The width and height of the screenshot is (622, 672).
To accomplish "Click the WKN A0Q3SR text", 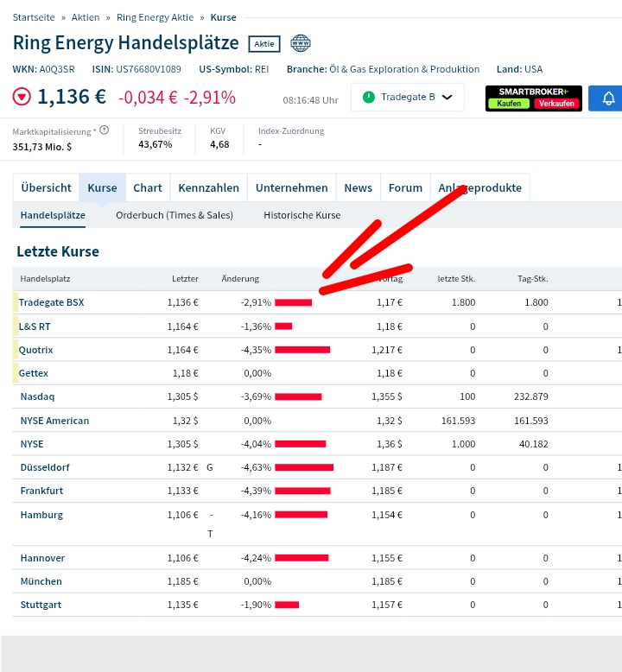I will click(44, 69).
